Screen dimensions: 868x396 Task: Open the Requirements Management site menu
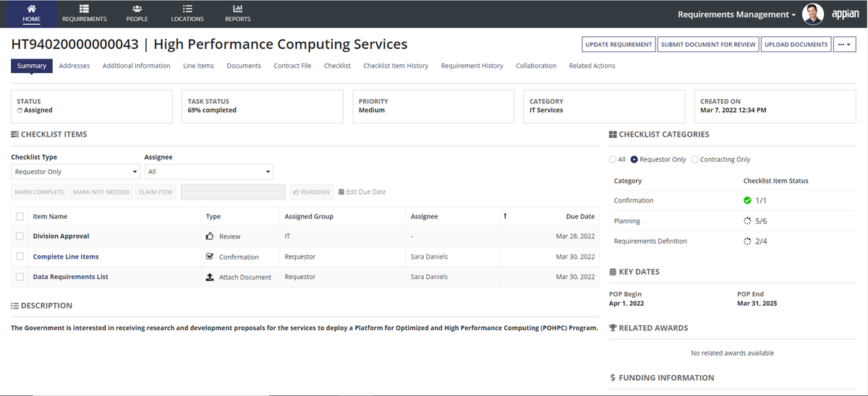point(736,14)
